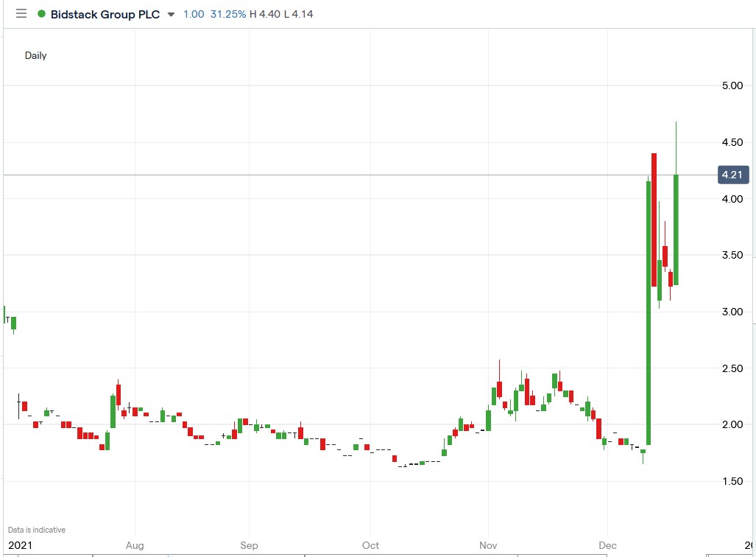Screen dimensions: 756x557
Task: Select the Nov label on the time axis
Action: (488, 545)
